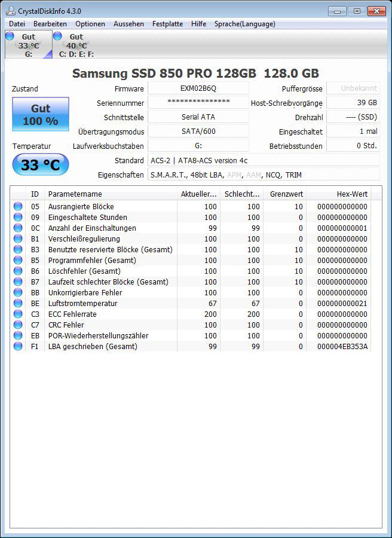Image resolution: width=392 pixels, height=538 pixels.
Task: Click the Standard field ACS-2 | ATA8-ACS
Action: 264,160
